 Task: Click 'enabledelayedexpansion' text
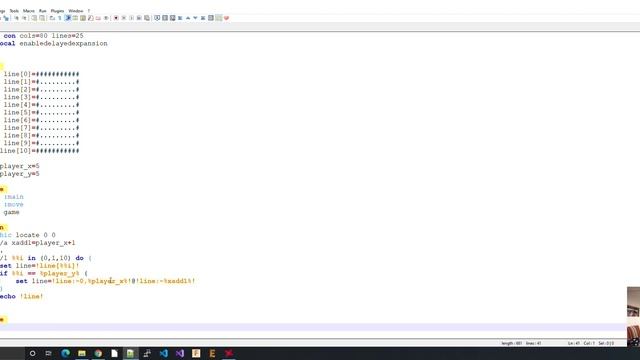click(63, 43)
